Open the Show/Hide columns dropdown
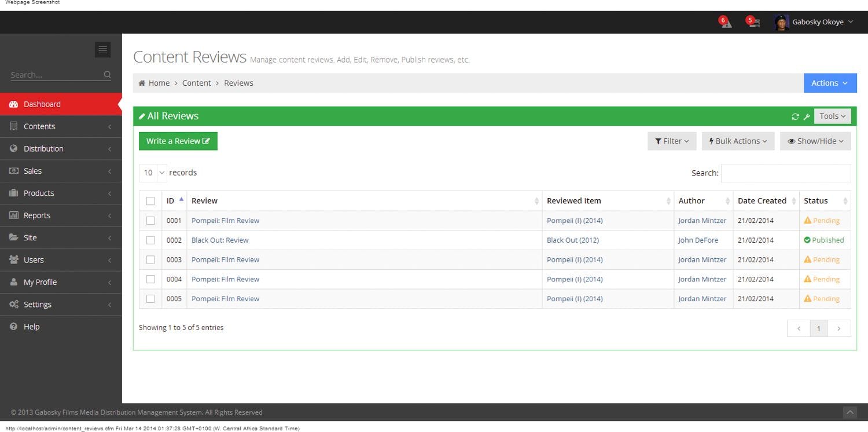 coord(815,141)
